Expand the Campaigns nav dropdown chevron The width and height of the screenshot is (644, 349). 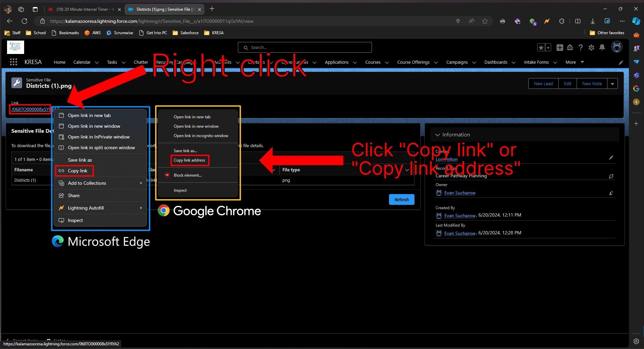[x=474, y=62]
